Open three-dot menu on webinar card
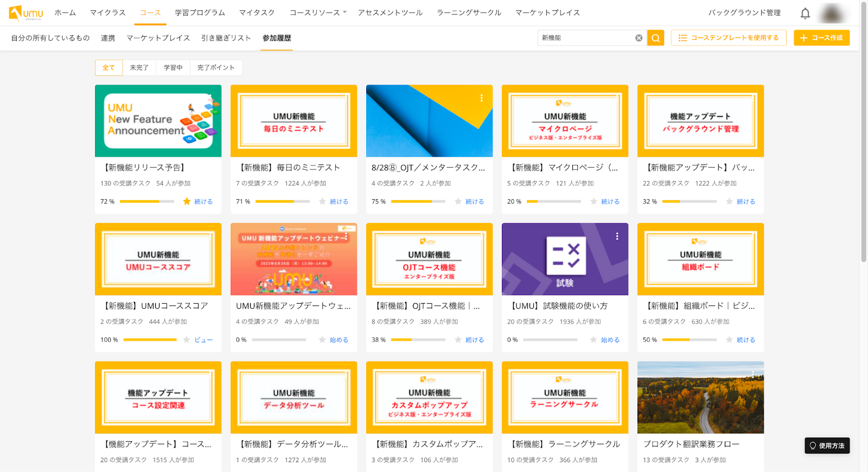The width and height of the screenshot is (868, 472). [346, 236]
